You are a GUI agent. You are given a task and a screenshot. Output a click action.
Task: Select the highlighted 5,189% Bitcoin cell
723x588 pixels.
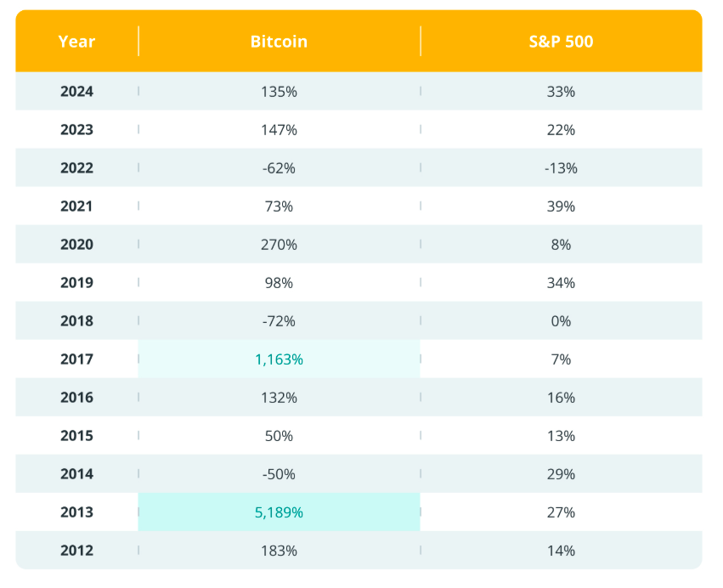(279, 512)
